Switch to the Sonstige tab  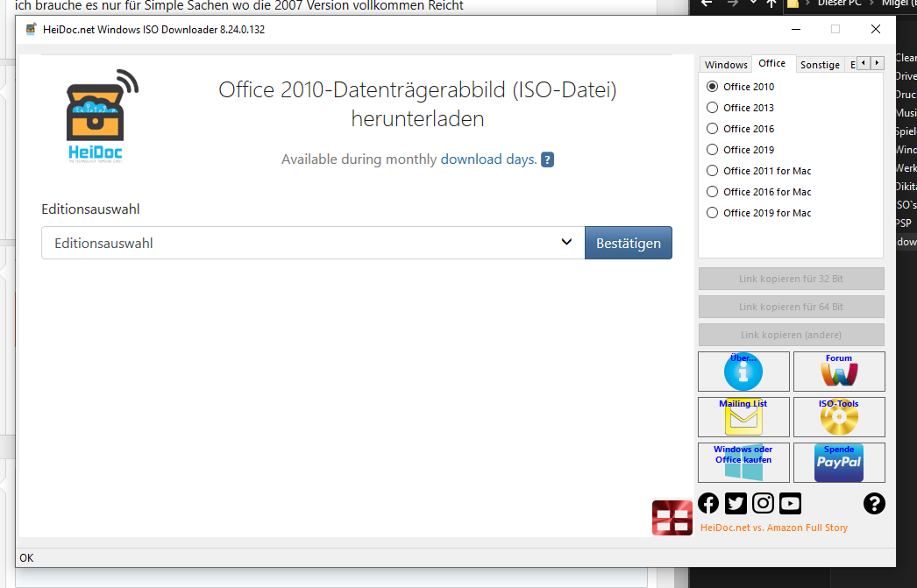(x=820, y=65)
